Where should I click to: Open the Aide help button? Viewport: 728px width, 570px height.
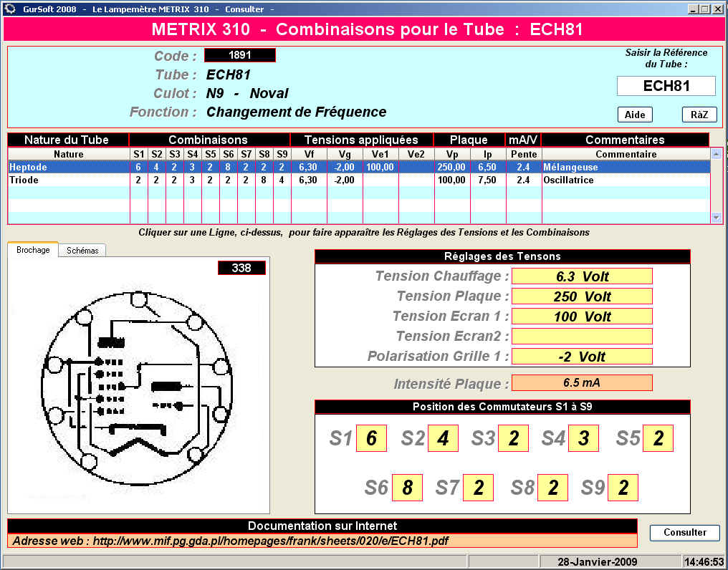pyautogui.click(x=635, y=115)
